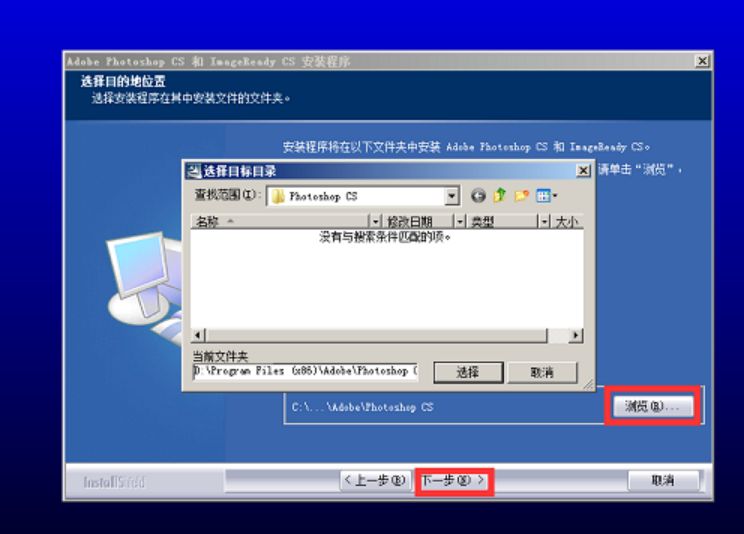Open the view menu icon

click(x=546, y=195)
